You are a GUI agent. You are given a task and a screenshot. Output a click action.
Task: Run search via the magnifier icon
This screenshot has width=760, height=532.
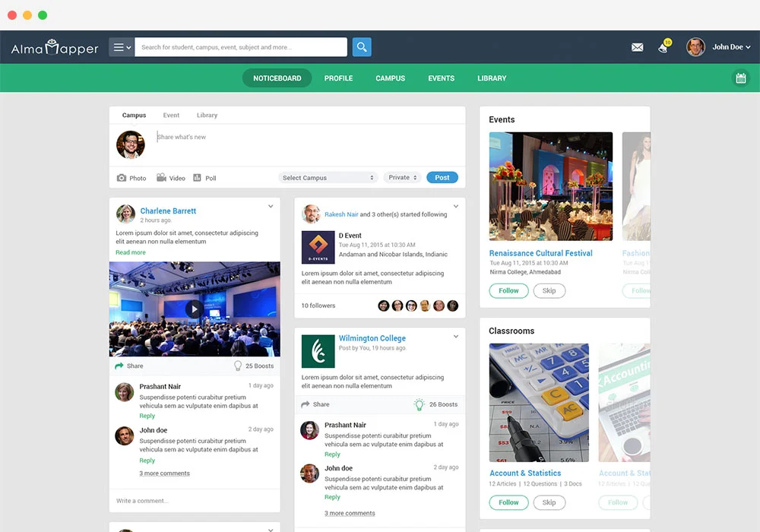pos(361,46)
